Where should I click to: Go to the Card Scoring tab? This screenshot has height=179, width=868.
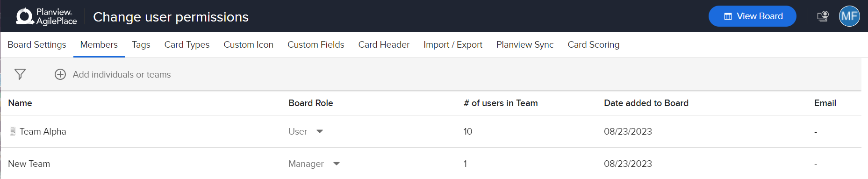pos(594,45)
